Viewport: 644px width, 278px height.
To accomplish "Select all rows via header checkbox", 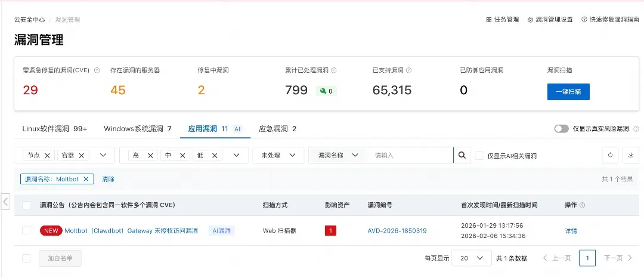I will tap(26, 205).
